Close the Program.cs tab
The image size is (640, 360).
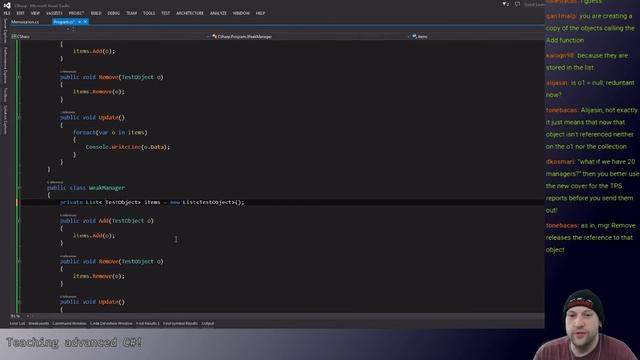85,22
